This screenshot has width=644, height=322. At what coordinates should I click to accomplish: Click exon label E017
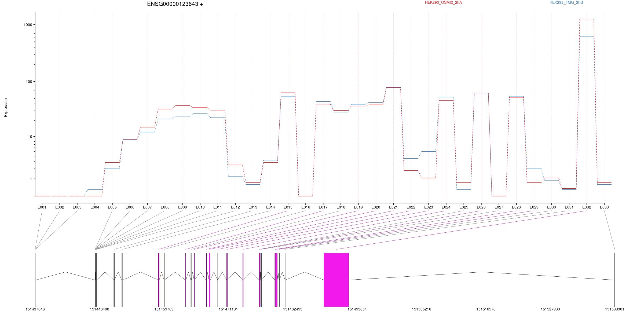pyautogui.click(x=323, y=207)
